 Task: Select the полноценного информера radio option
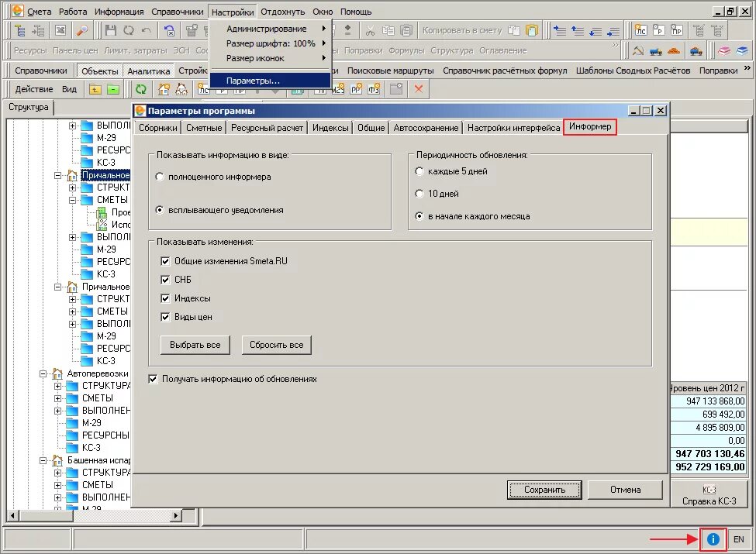[x=160, y=177]
